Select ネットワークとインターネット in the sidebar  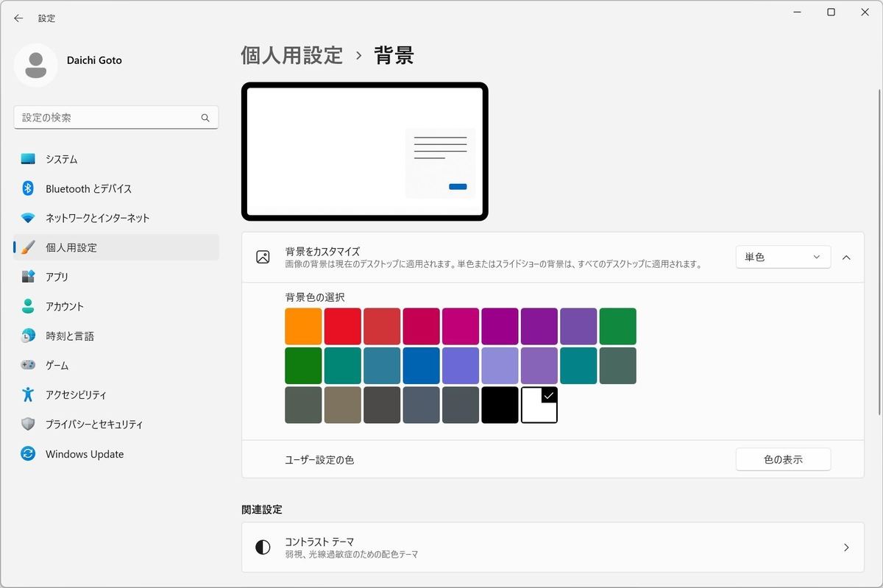coord(116,218)
